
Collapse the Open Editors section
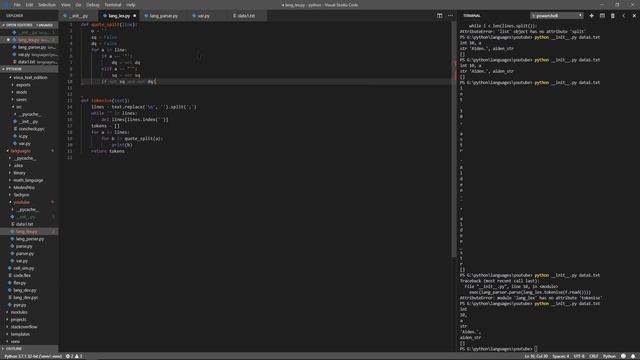pyautogui.click(x=29, y=25)
